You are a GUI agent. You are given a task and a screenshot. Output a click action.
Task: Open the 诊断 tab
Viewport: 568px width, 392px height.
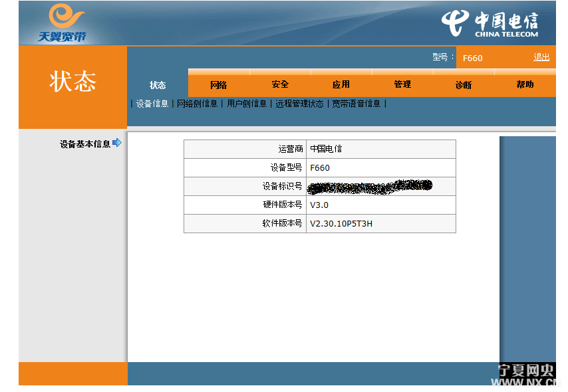pyautogui.click(x=464, y=84)
